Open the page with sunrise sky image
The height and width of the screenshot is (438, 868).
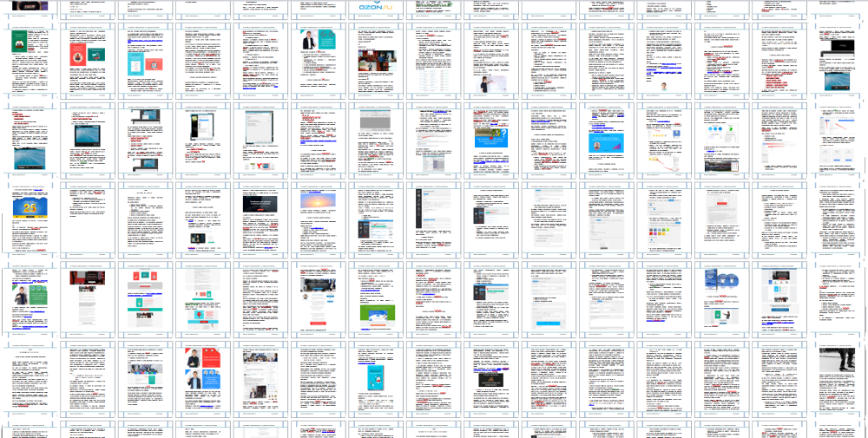pos(317,219)
